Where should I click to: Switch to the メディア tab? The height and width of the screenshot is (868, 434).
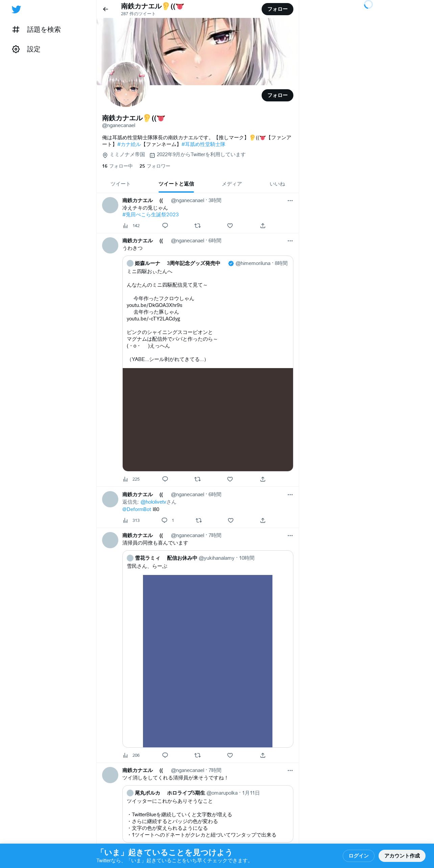[232, 184]
